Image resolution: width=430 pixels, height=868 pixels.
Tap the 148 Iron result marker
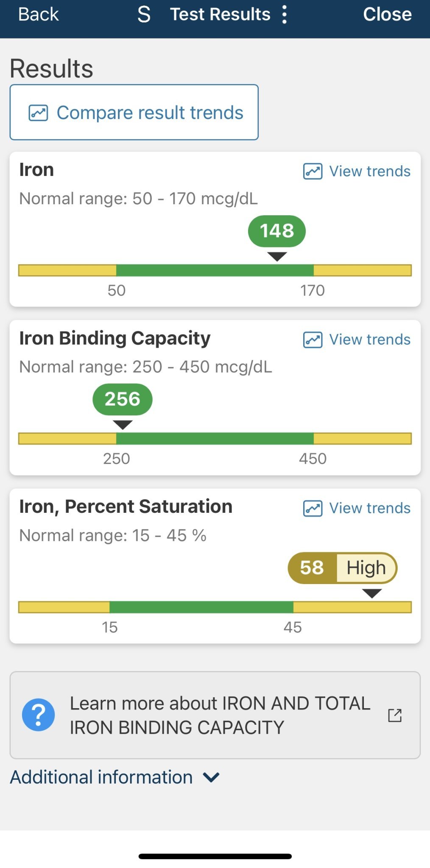[x=276, y=231]
